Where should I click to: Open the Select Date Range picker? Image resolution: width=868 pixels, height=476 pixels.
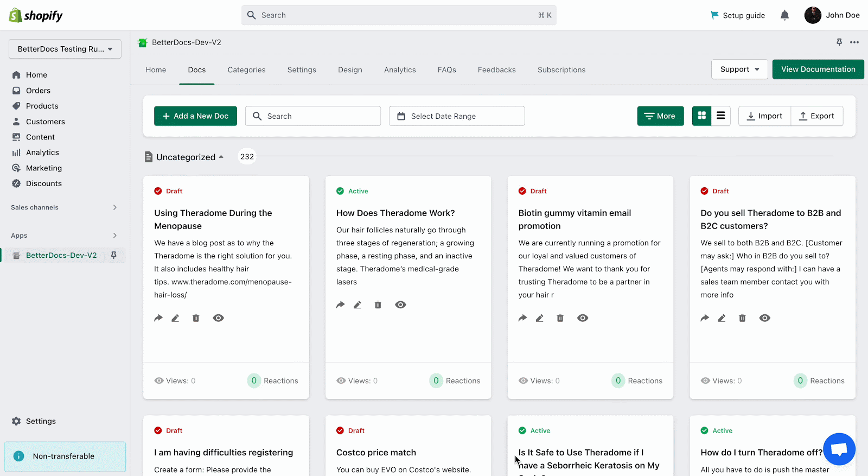457,116
